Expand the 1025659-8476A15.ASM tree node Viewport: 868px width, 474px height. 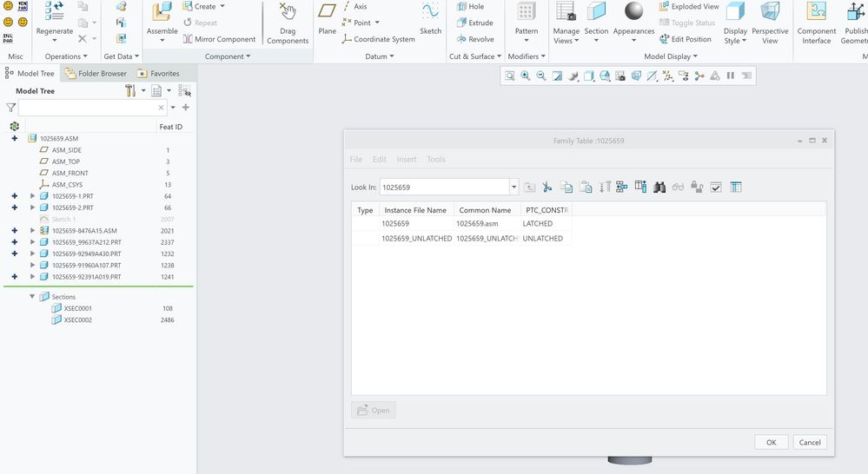point(33,231)
